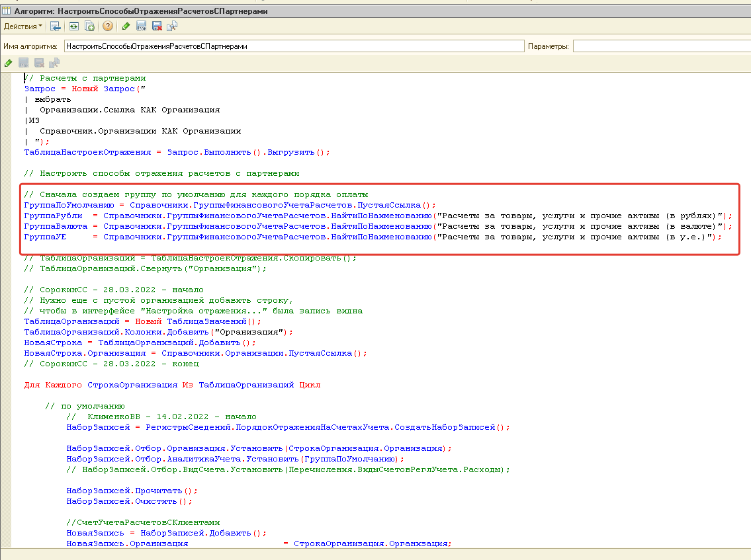This screenshot has width=751, height=560.
Task: Click the red-X diskette icon in top toolbar
Action: coord(157,26)
